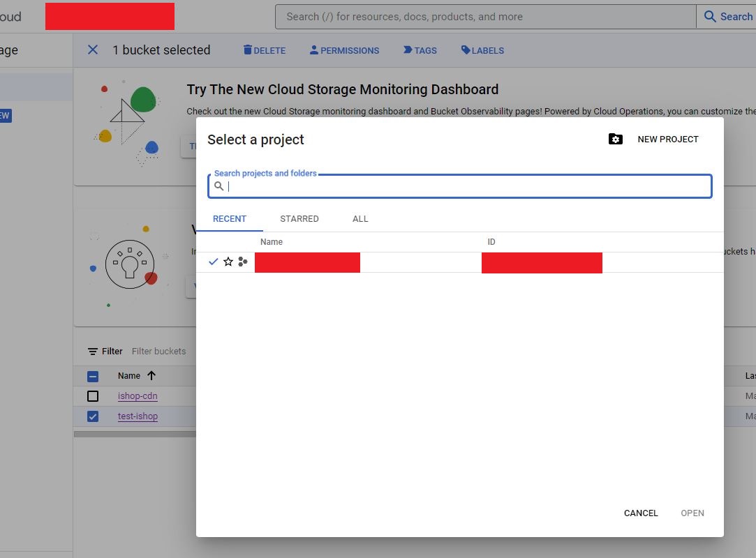Click the Filter list icon
756x558 pixels.
(x=93, y=352)
